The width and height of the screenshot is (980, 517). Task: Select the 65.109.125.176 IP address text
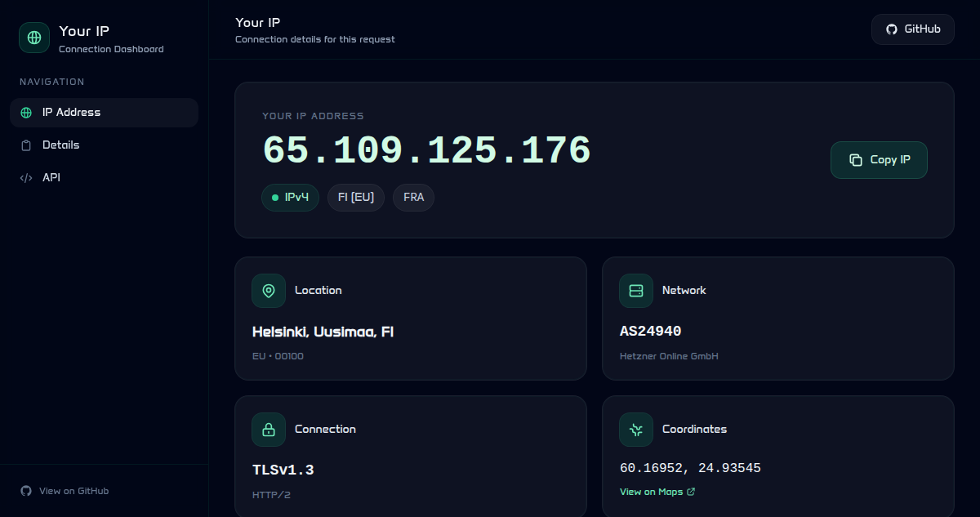[426, 151]
